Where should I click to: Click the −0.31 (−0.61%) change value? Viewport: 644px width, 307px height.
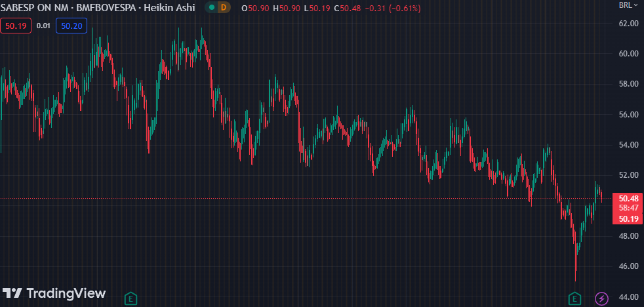pyautogui.click(x=392, y=8)
